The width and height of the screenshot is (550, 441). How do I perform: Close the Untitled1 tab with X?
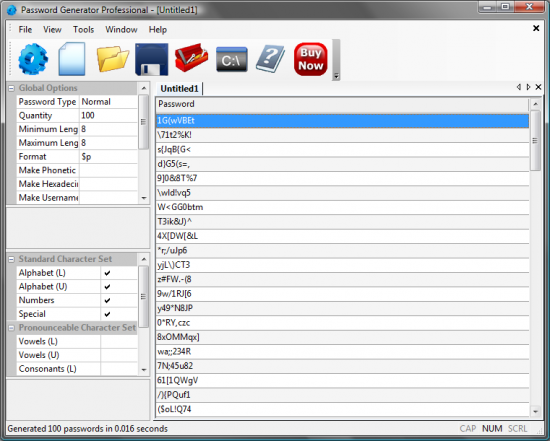[538, 87]
